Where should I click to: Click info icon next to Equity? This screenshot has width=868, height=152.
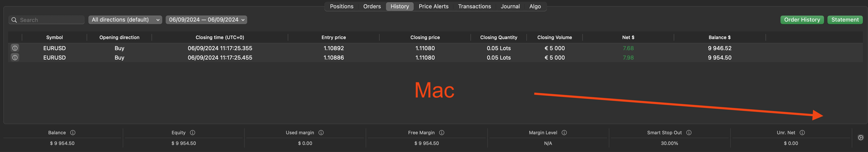[192, 133]
